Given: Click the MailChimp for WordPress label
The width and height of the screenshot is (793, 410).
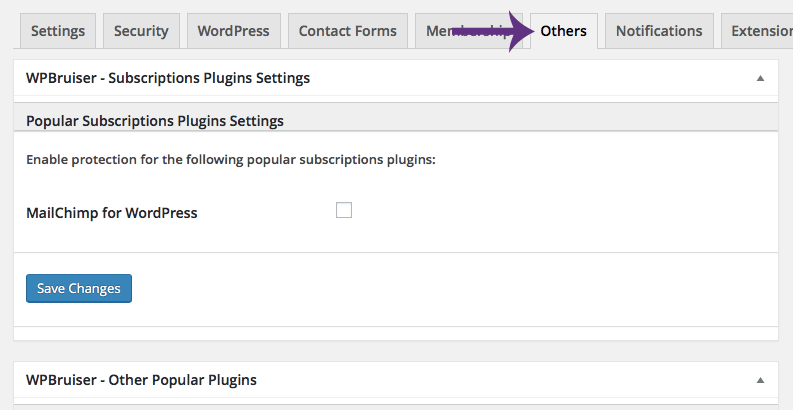Looking at the screenshot, I should (x=112, y=213).
